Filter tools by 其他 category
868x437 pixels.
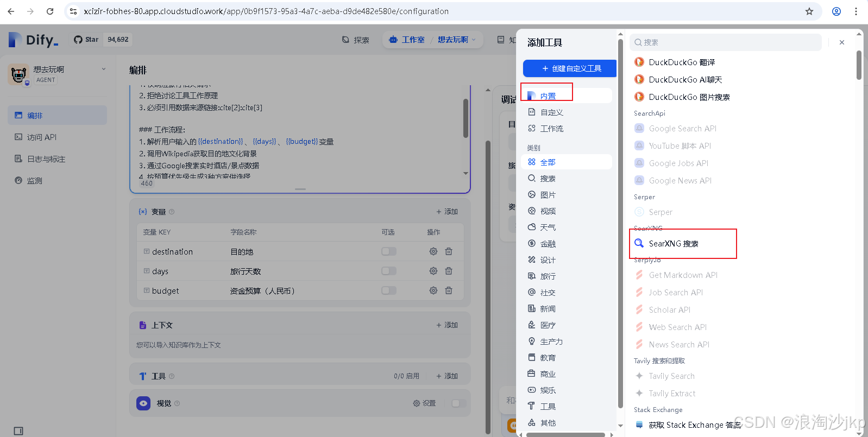[567, 423]
